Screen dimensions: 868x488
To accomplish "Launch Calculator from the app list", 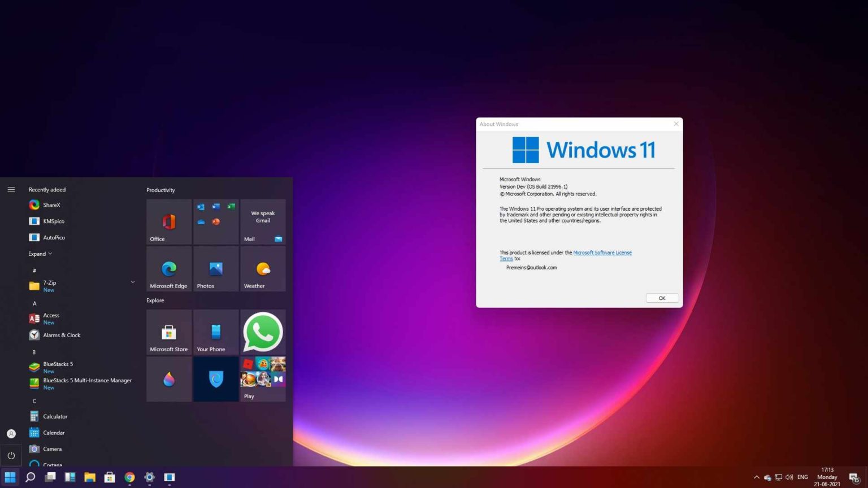I will (55, 416).
